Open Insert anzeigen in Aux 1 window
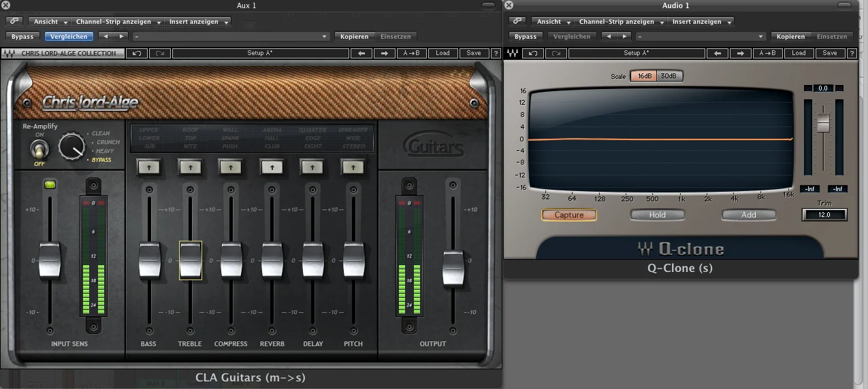The width and height of the screenshot is (868, 389). tap(198, 22)
